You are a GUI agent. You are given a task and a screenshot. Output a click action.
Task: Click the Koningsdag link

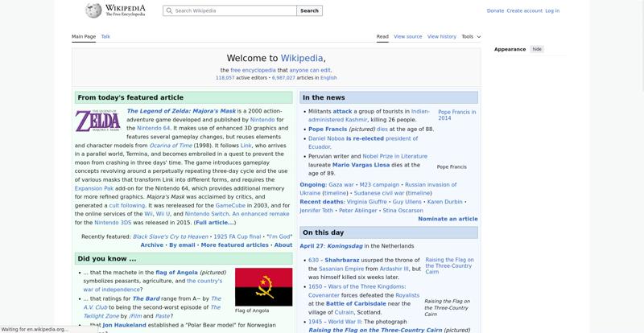coord(345,246)
